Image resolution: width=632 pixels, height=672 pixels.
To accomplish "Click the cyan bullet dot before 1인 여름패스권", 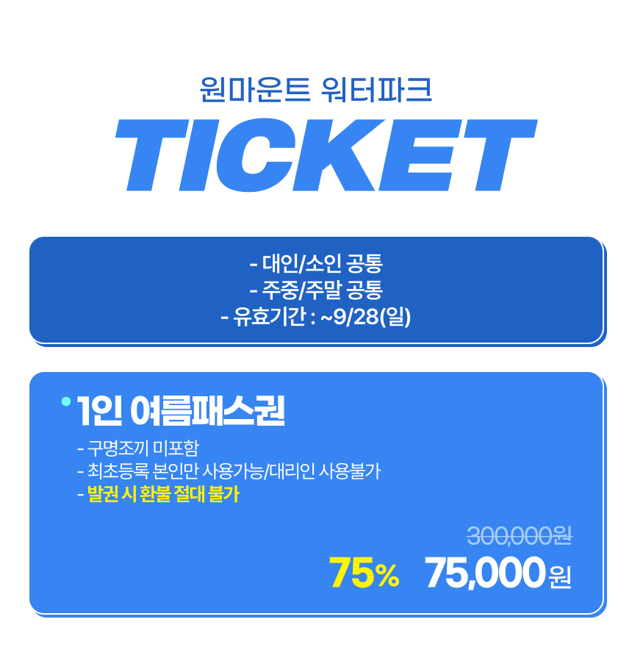I will (66, 401).
